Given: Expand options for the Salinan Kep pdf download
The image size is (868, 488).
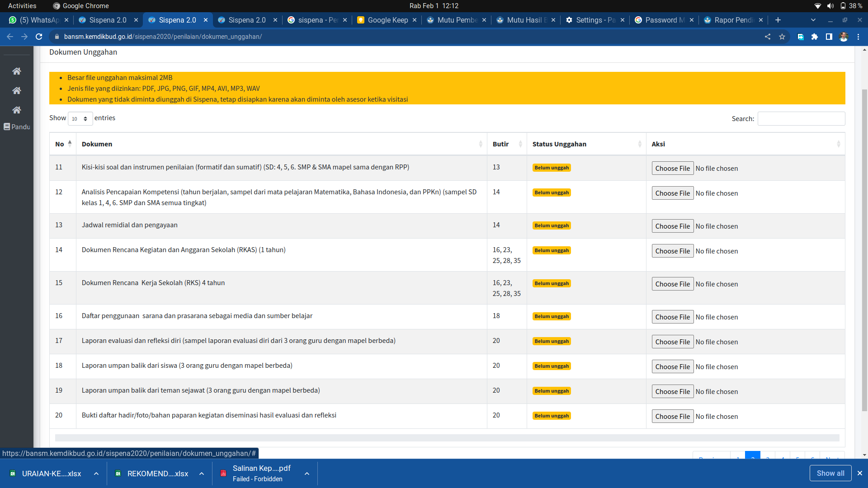Looking at the screenshot, I should point(307,474).
